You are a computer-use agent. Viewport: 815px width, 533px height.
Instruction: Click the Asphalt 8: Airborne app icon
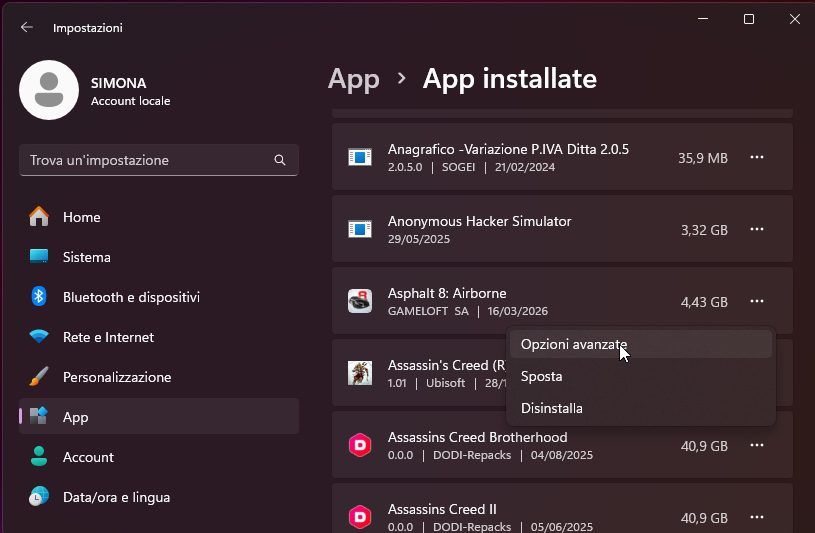tap(360, 301)
